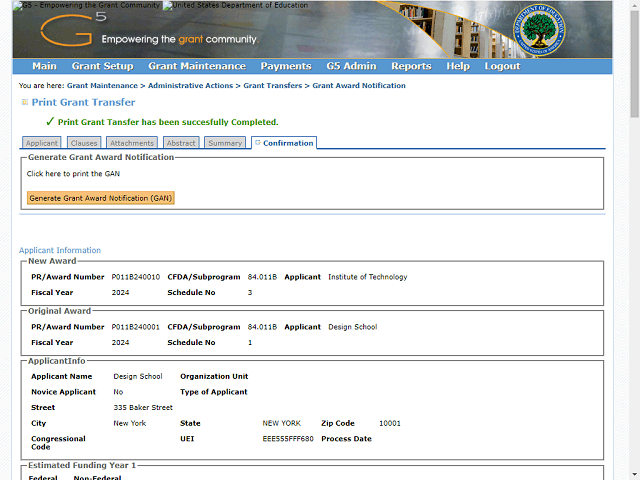Click Logout in the navigation bar
640x480 pixels.
502,66
